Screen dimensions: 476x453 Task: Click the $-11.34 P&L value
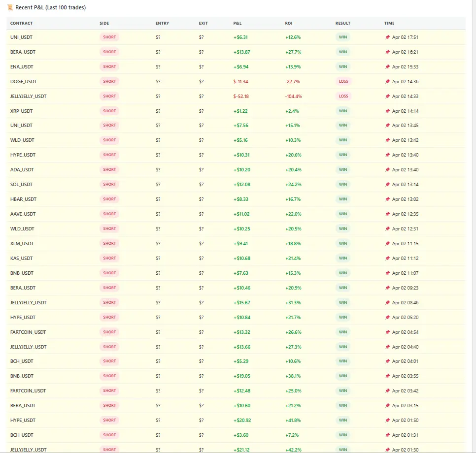[241, 82]
